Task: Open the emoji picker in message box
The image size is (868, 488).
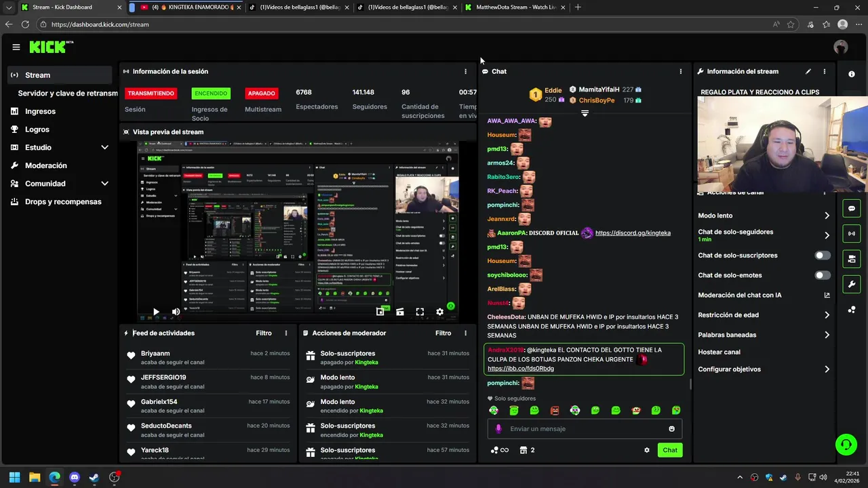Action: (x=672, y=428)
